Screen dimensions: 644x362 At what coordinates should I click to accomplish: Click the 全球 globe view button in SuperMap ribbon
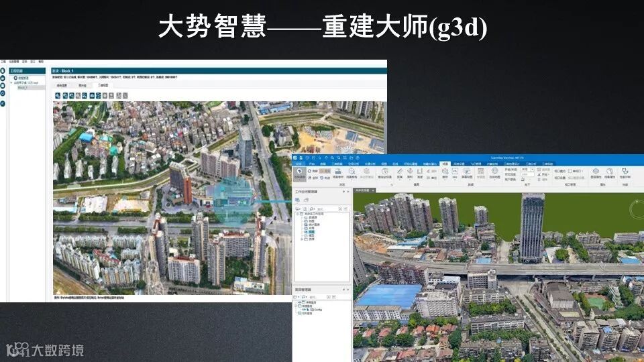point(313,178)
